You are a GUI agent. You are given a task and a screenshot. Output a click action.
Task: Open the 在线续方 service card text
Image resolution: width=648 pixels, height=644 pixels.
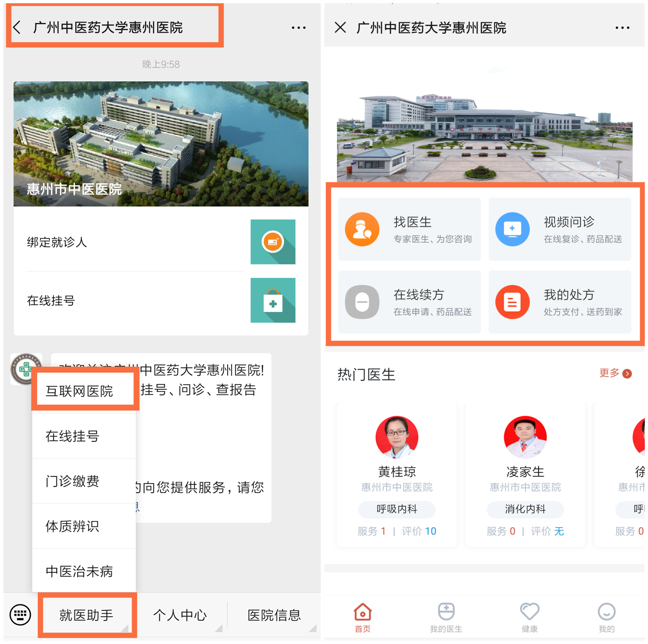click(419, 295)
